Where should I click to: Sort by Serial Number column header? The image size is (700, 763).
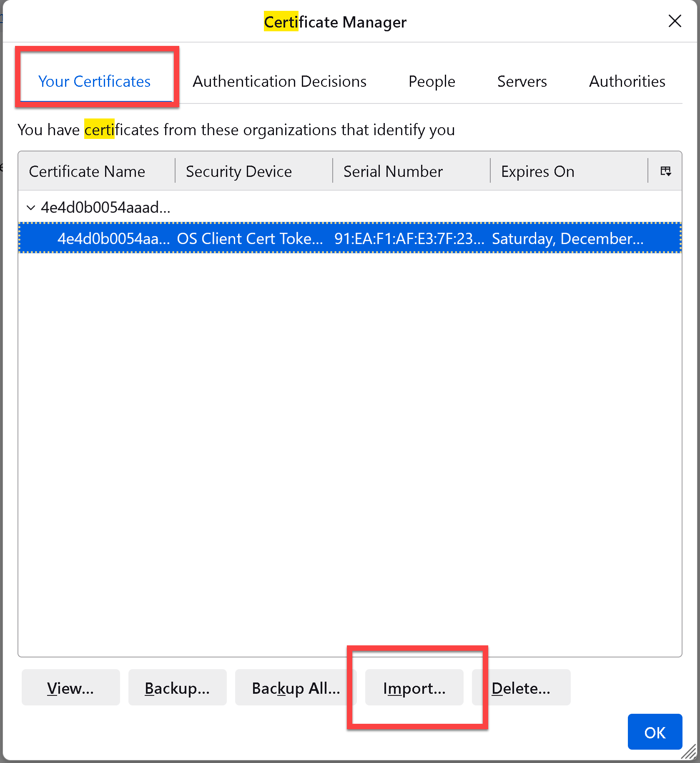[x=393, y=171]
